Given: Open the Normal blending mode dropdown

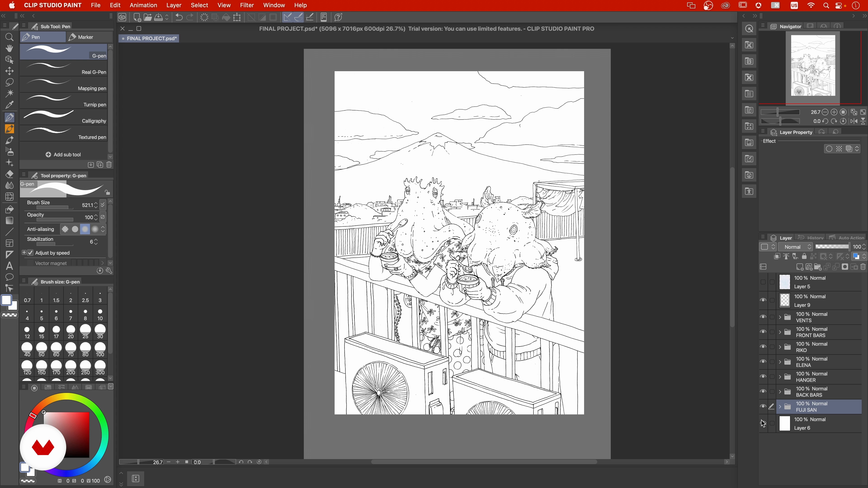Looking at the screenshot, I should pos(796,247).
